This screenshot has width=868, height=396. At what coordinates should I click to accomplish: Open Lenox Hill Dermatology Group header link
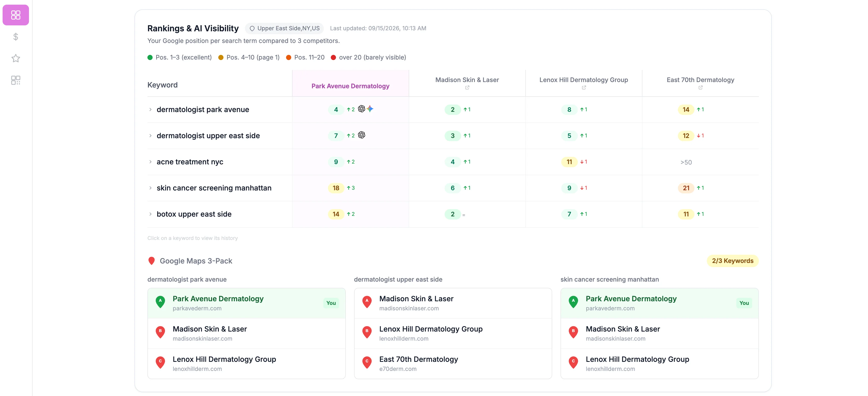pos(583,80)
